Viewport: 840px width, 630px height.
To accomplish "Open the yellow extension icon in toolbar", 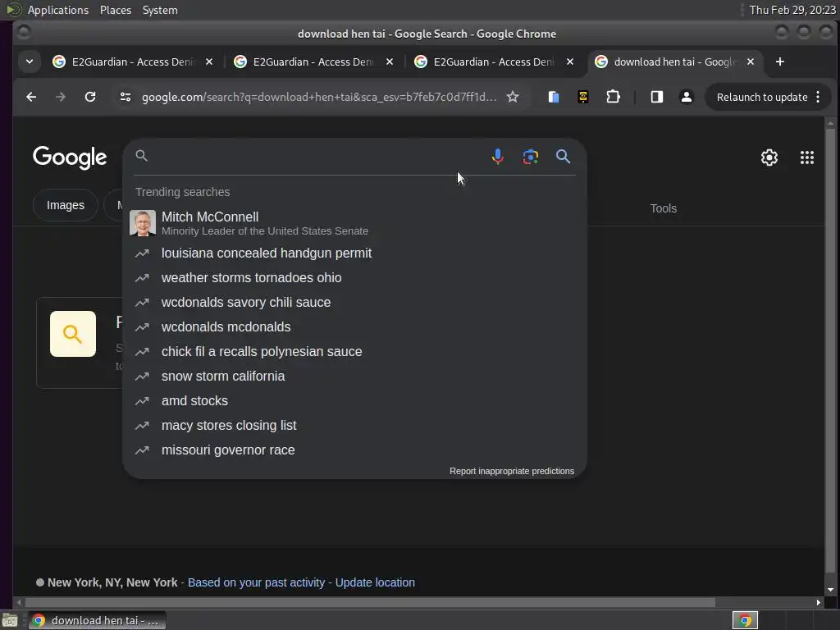I will (583, 97).
